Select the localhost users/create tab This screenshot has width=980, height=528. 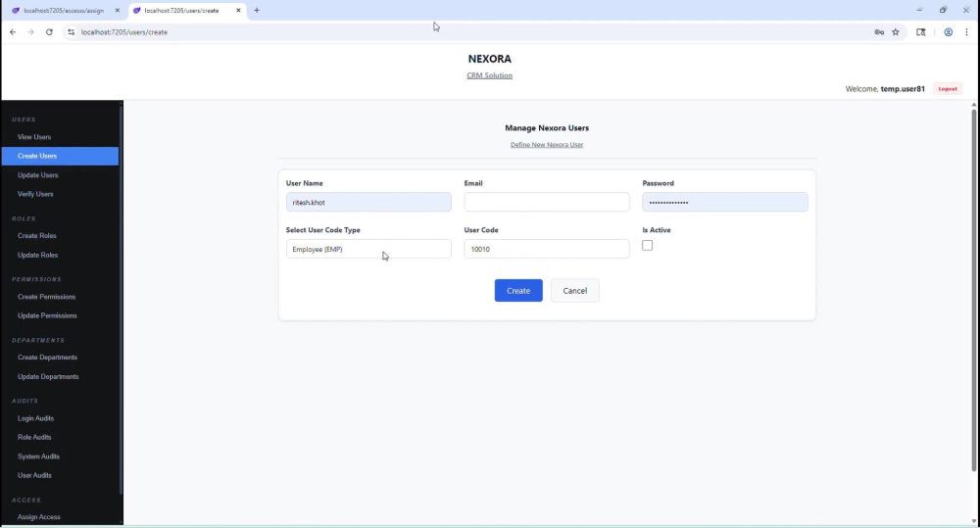[x=185, y=10]
